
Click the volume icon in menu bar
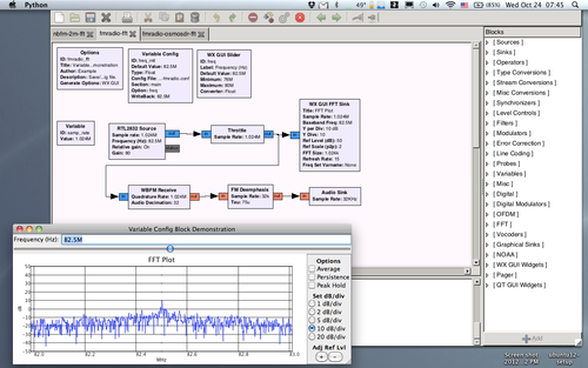tap(436, 5)
